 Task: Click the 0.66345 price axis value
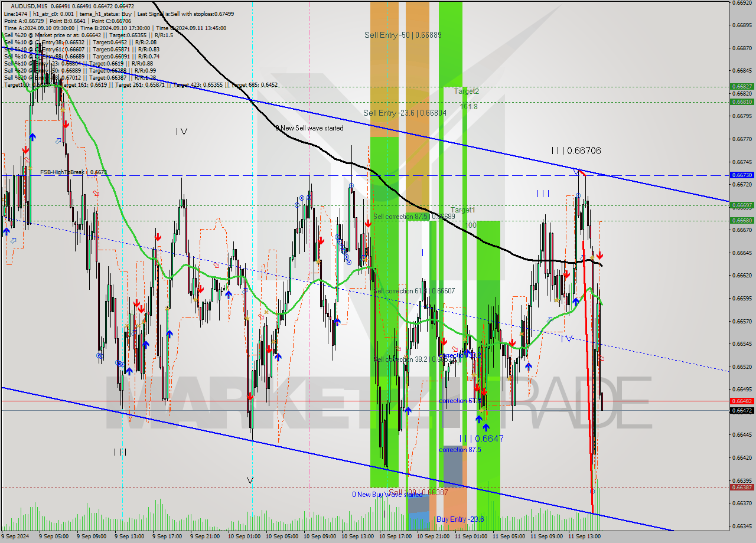742,526
